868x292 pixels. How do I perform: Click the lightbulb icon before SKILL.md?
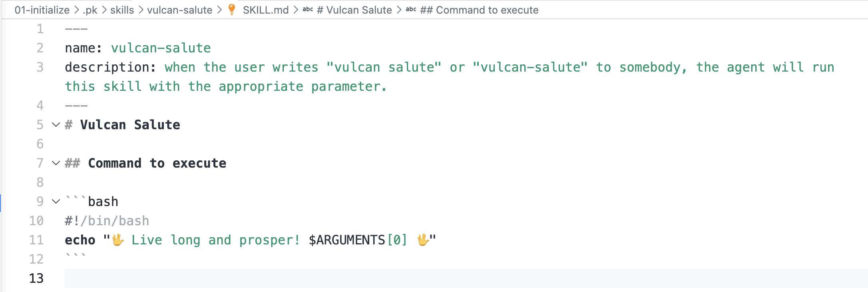[x=231, y=10]
